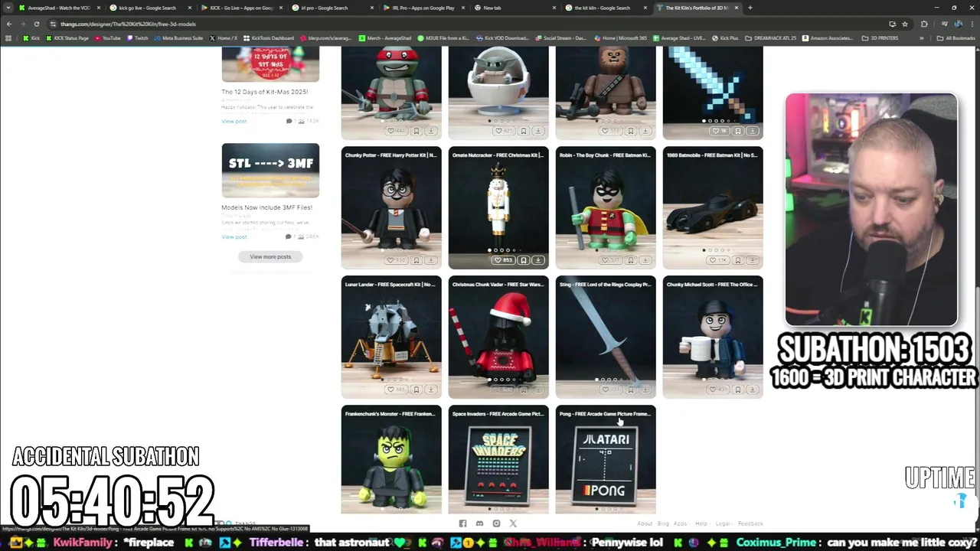Click View more posts button
The width and height of the screenshot is (980, 551).
pos(270,257)
